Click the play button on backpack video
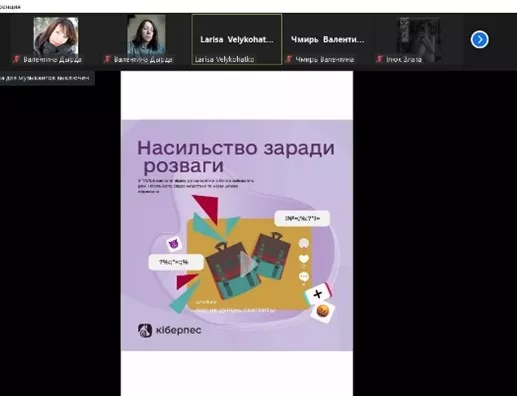The width and height of the screenshot is (517, 396). (248, 264)
